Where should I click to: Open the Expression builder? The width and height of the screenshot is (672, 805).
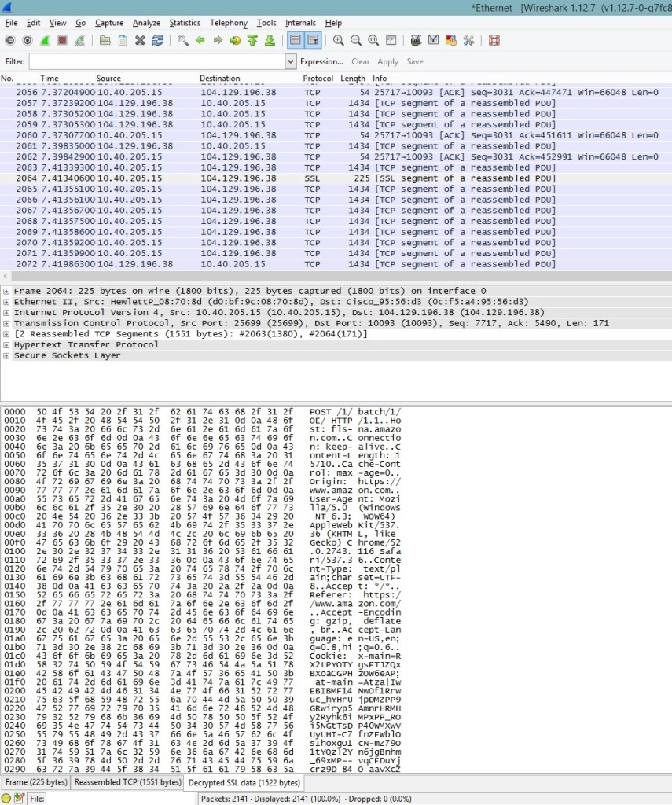pos(322,61)
